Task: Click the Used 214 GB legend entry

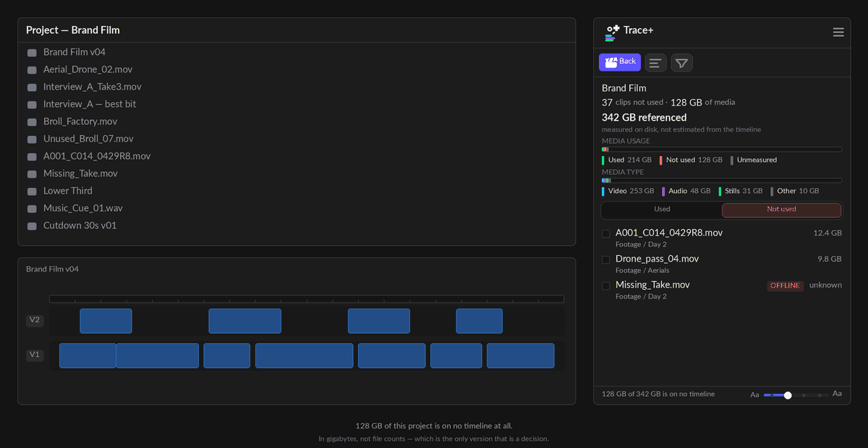Action: coord(626,160)
